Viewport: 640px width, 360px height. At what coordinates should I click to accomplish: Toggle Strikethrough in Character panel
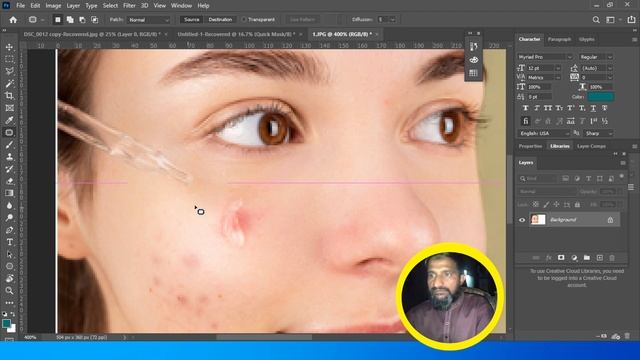(604, 108)
